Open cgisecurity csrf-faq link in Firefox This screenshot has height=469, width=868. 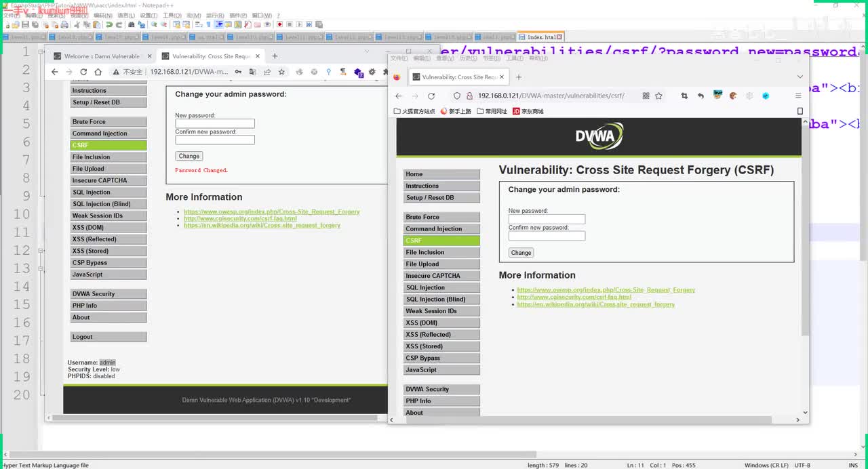pos(574,297)
